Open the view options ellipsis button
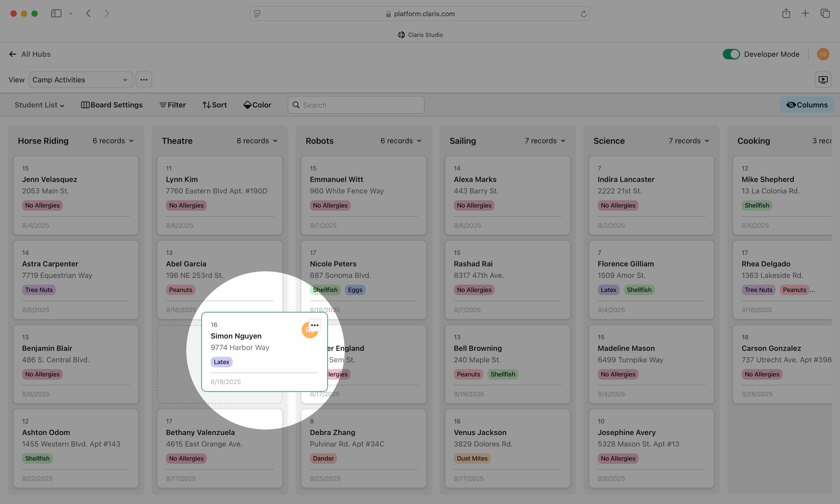Viewport: 840px width, 504px height. (144, 80)
